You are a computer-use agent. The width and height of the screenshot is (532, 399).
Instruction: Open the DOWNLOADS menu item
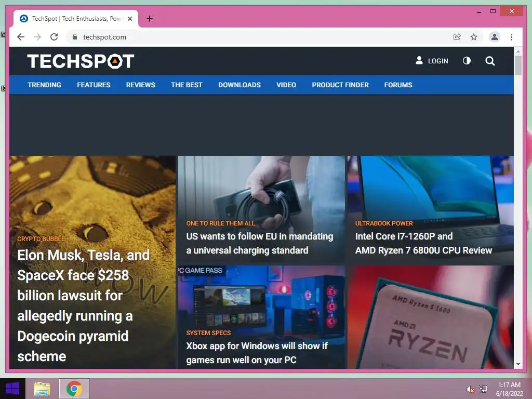coord(240,85)
